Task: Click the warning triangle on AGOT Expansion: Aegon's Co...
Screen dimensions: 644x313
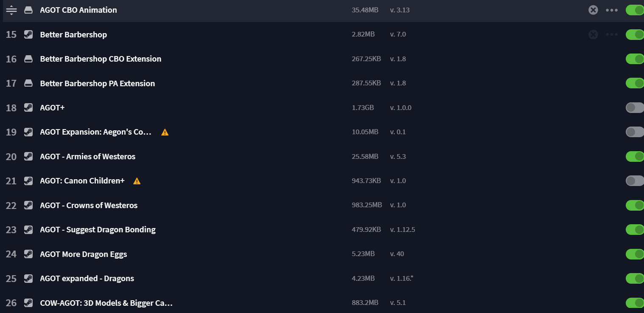Action: [165, 132]
